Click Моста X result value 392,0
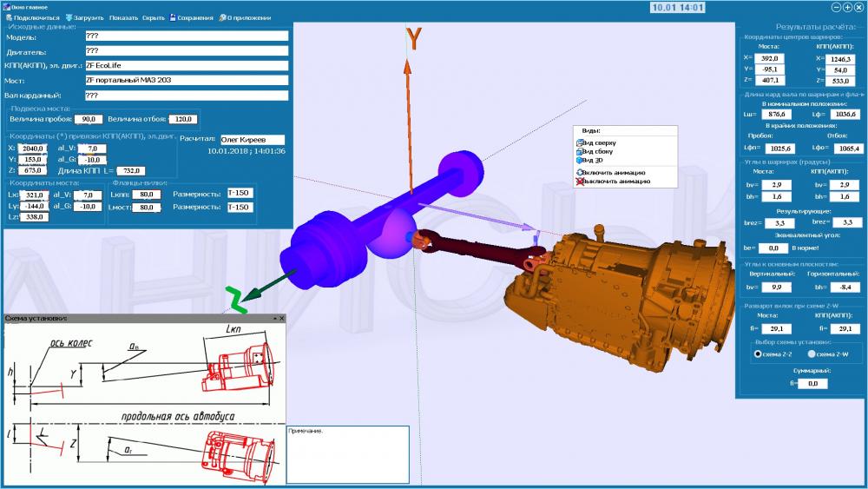The height and width of the screenshot is (489, 868). 769,58
